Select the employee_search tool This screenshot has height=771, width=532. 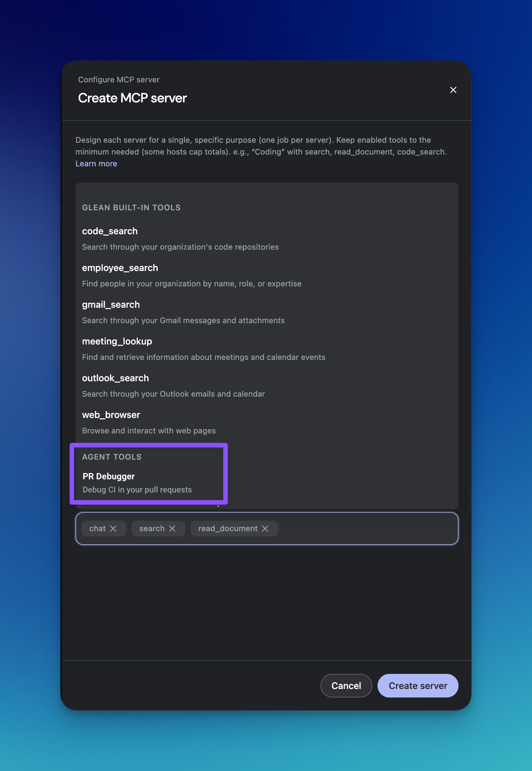click(120, 268)
